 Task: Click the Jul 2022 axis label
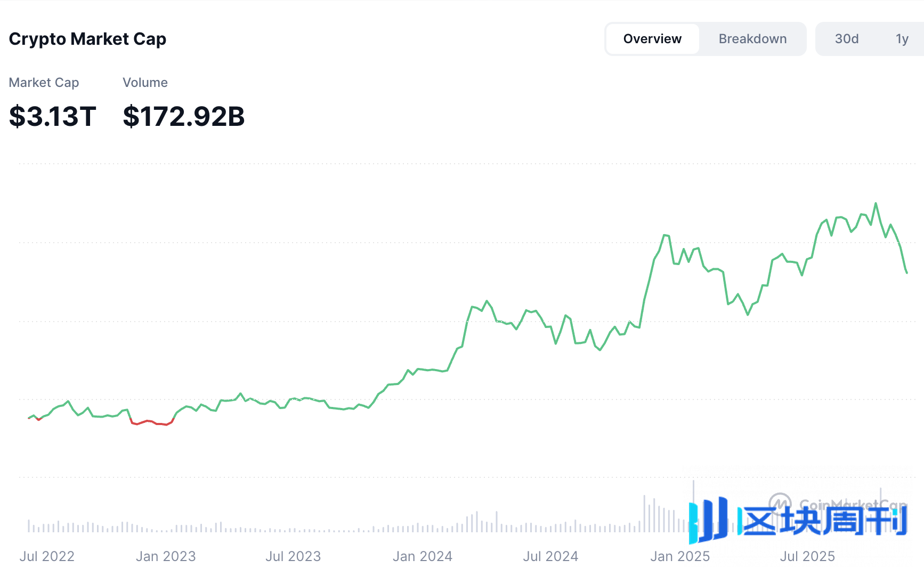[47, 556]
